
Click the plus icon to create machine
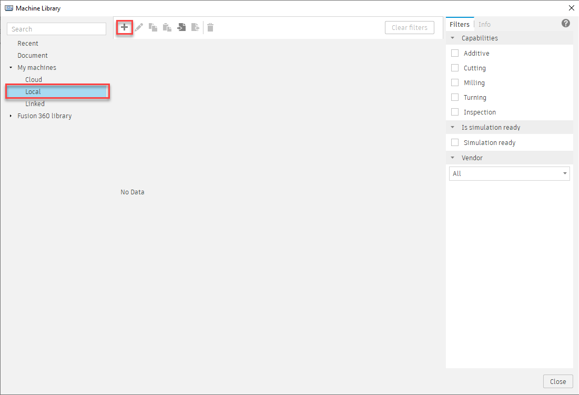pos(124,27)
